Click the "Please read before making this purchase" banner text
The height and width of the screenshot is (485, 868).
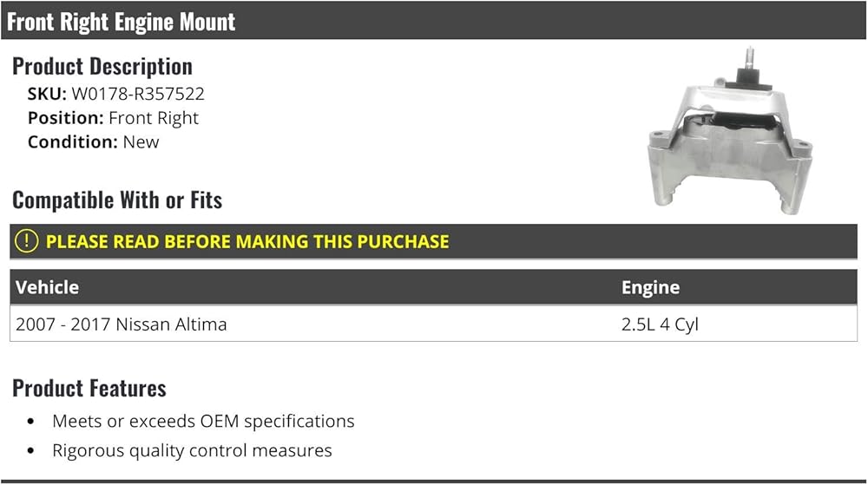[247, 241]
